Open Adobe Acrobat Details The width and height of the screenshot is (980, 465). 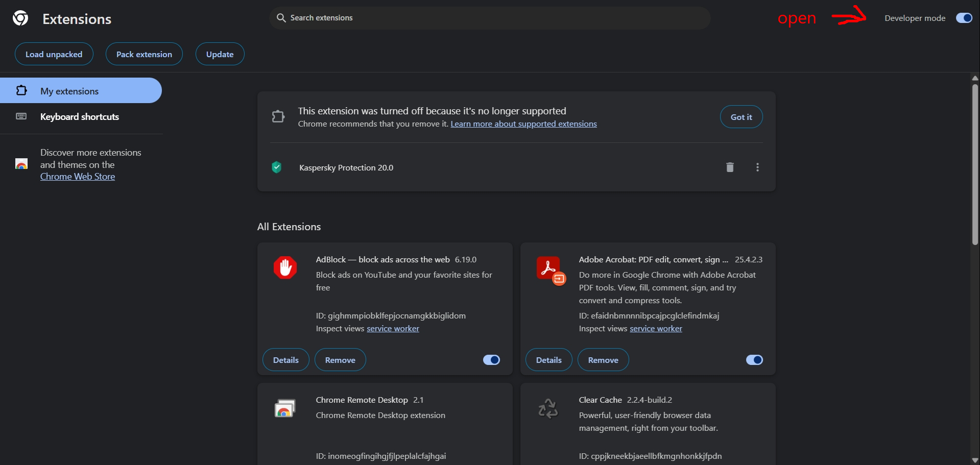click(549, 360)
